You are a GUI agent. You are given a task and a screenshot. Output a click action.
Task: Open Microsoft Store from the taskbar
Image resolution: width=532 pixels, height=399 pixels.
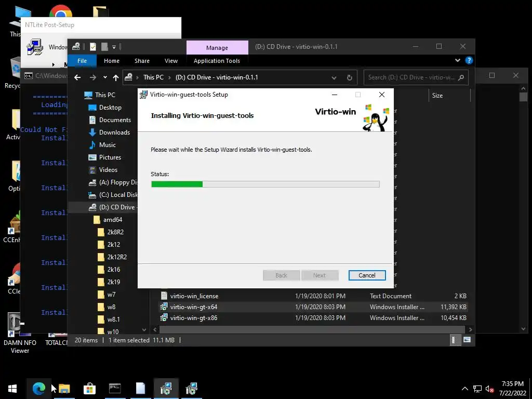(89, 389)
